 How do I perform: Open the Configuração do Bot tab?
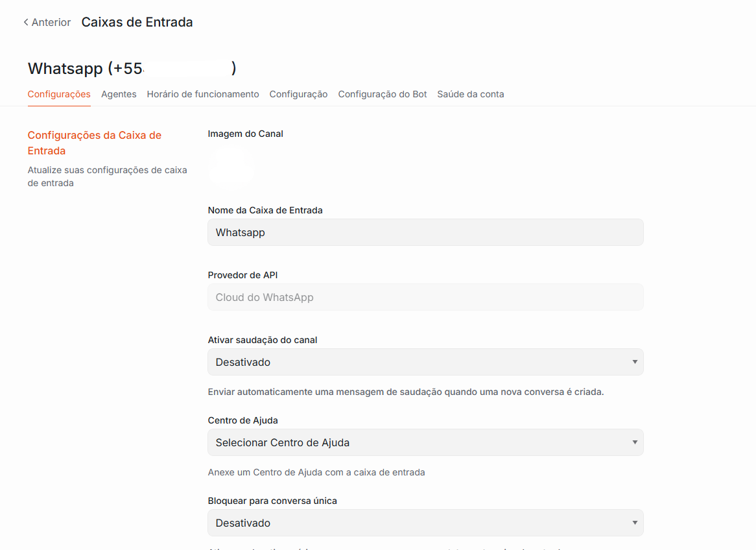(x=383, y=94)
